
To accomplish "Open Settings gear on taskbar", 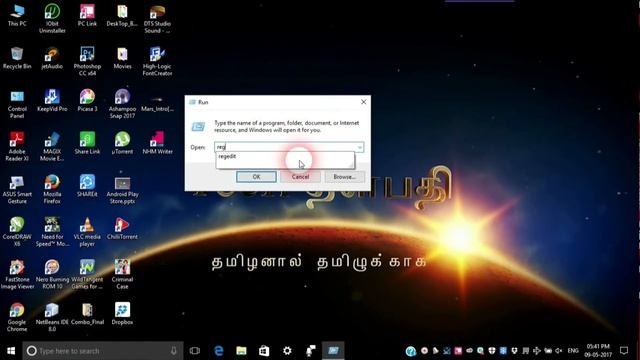I will pyautogui.click(x=287, y=351).
